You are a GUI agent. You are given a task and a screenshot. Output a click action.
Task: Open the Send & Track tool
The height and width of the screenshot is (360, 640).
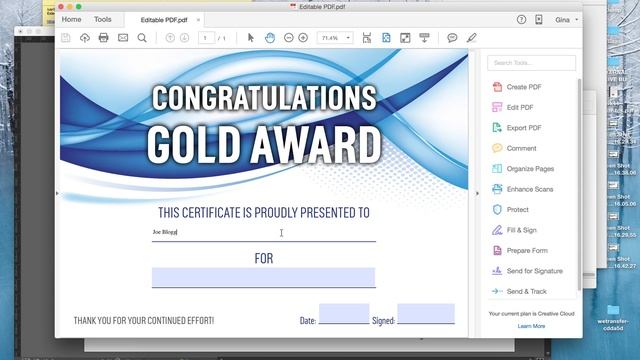click(x=519, y=291)
